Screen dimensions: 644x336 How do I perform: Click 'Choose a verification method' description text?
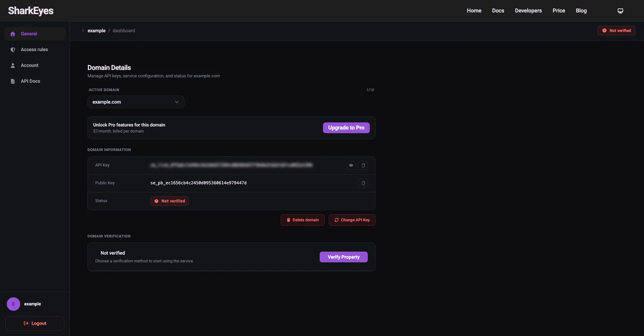145,261
